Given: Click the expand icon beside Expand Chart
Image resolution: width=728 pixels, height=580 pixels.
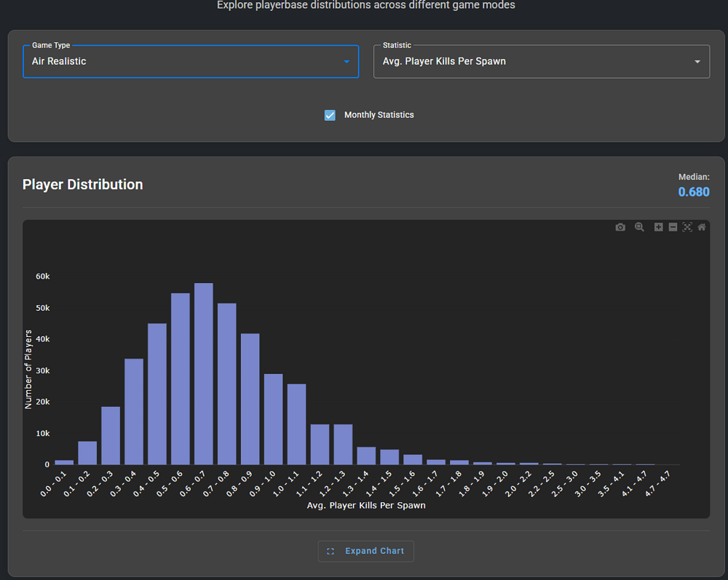Looking at the screenshot, I should point(331,551).
